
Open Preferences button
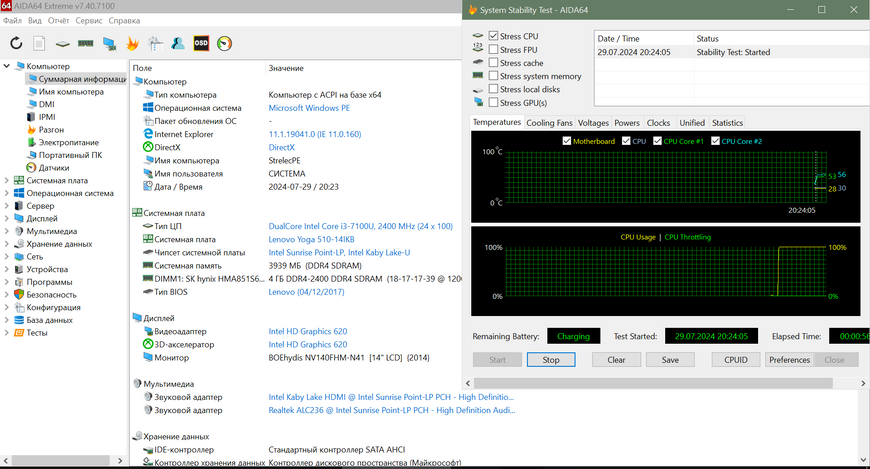pyautogui.click(x=790, y=360)
